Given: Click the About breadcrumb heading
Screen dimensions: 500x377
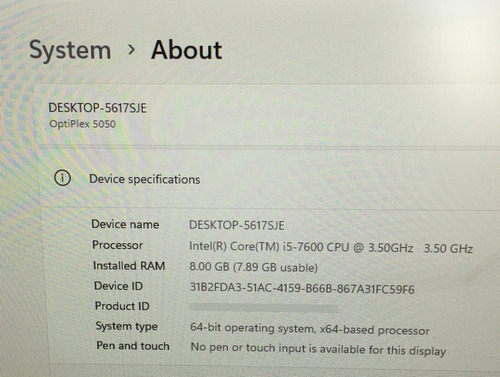Looking at the screenshot, I should point(187,50).
